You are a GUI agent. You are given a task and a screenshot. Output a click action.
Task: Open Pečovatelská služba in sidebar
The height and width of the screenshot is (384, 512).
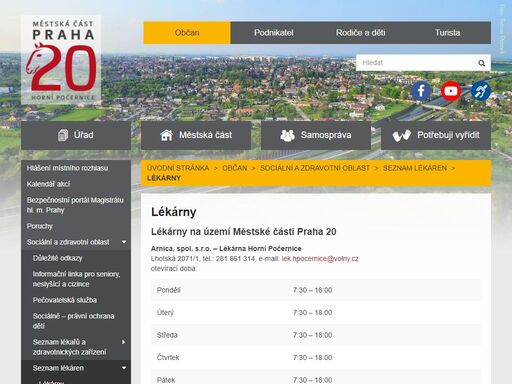pos(65,300)
